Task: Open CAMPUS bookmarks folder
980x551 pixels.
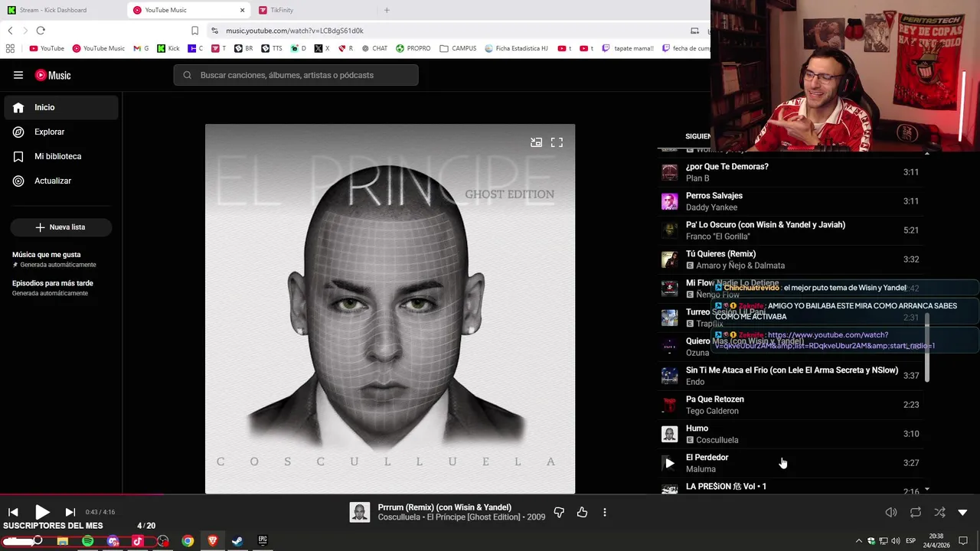Action: [458, 48]
